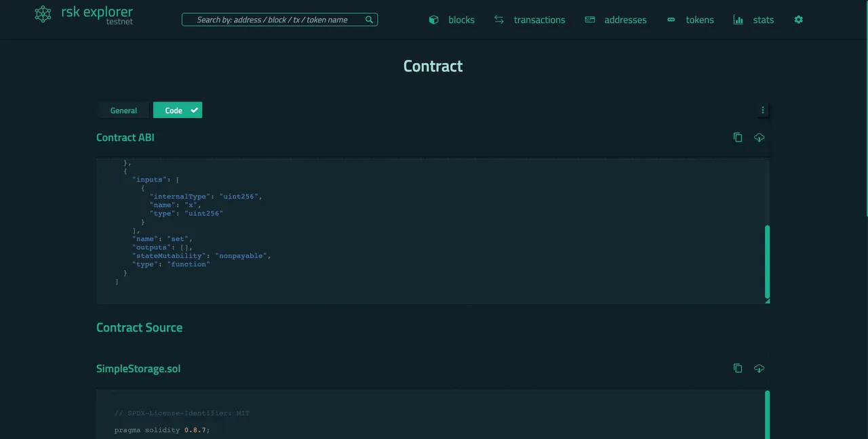Click the ABI box resize corner handle

(x=767, y=301)
